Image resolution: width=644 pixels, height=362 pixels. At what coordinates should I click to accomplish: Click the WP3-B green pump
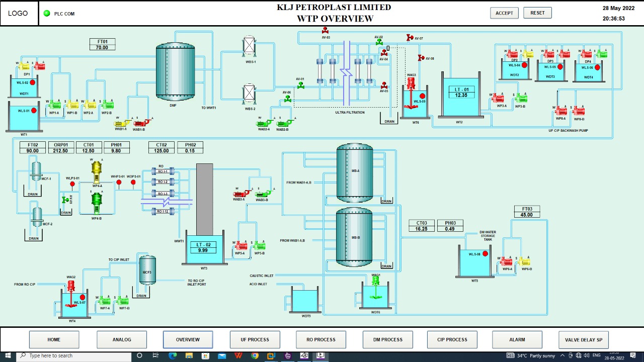[521, 98]
